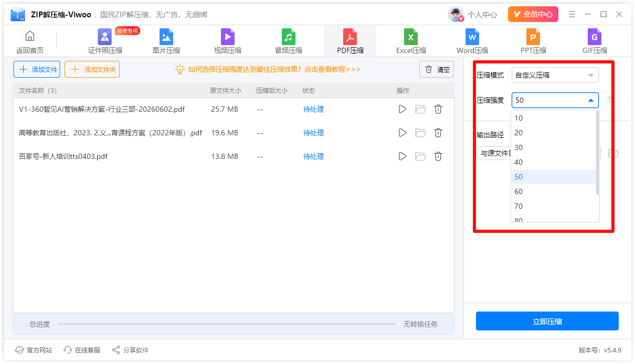
Task: Open 个人中心 user profile
Action: (x=482, y=15)
